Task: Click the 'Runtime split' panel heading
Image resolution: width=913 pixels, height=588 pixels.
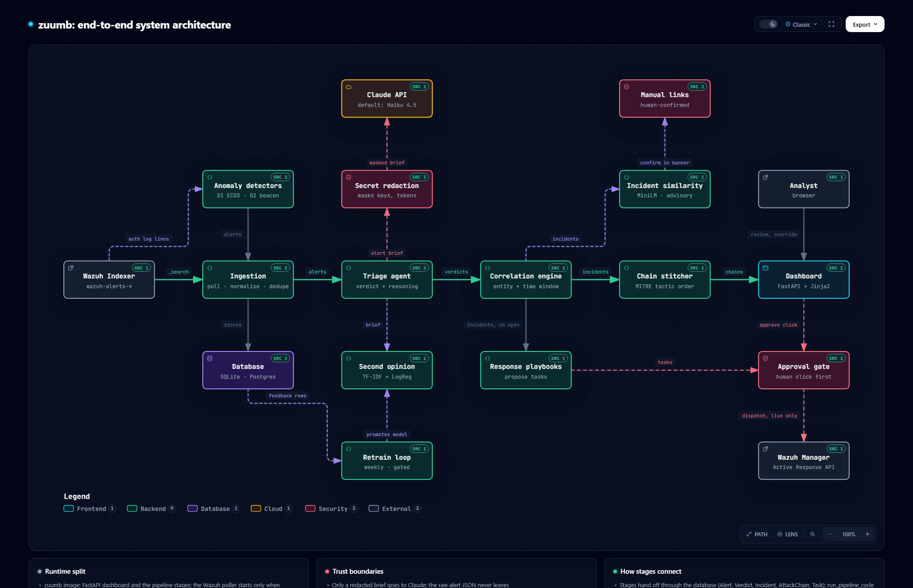Action: [65, 572]
